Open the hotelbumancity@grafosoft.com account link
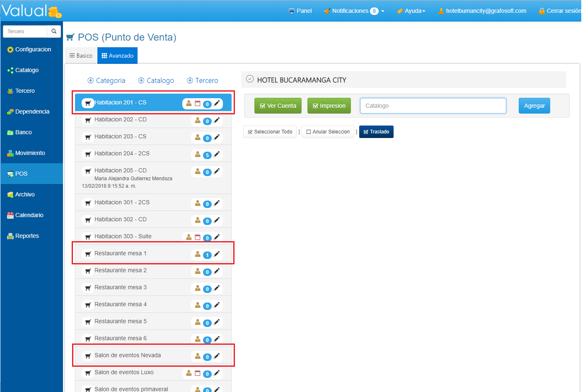Image resolution: width=585 pixels, height=392 pixels. (x=482, y=11)
